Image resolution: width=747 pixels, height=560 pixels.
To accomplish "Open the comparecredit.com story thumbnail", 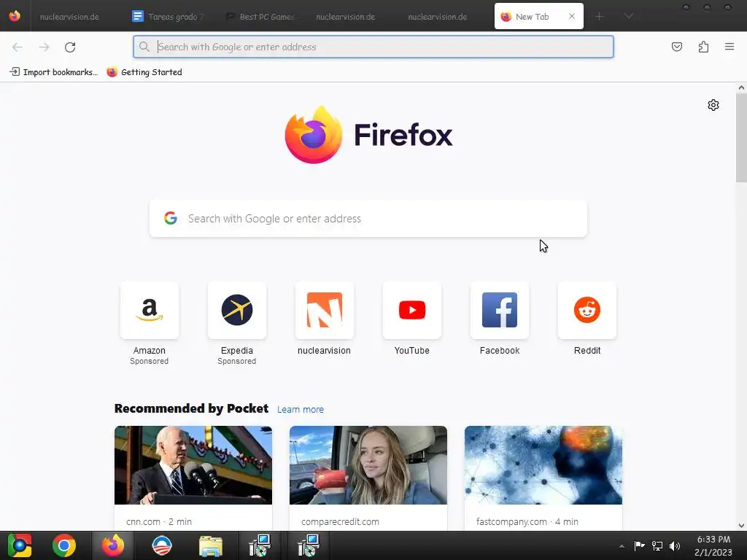I will coord(368,465).
